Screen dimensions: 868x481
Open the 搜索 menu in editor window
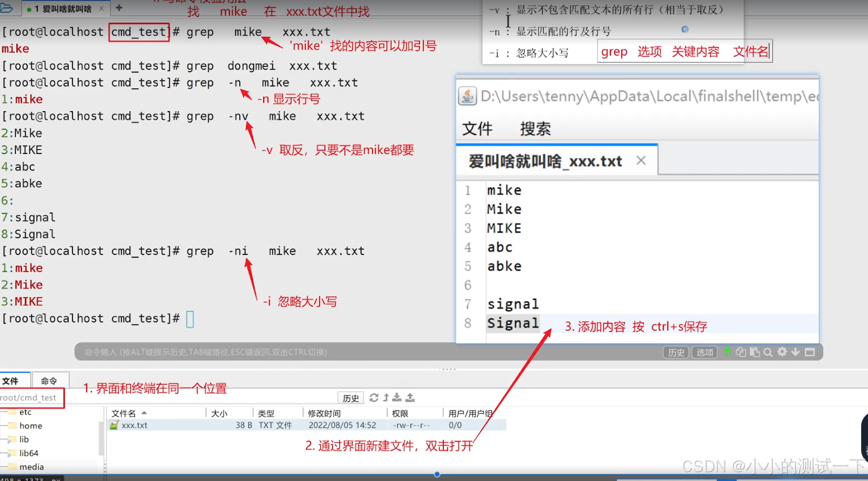point(535,128)
